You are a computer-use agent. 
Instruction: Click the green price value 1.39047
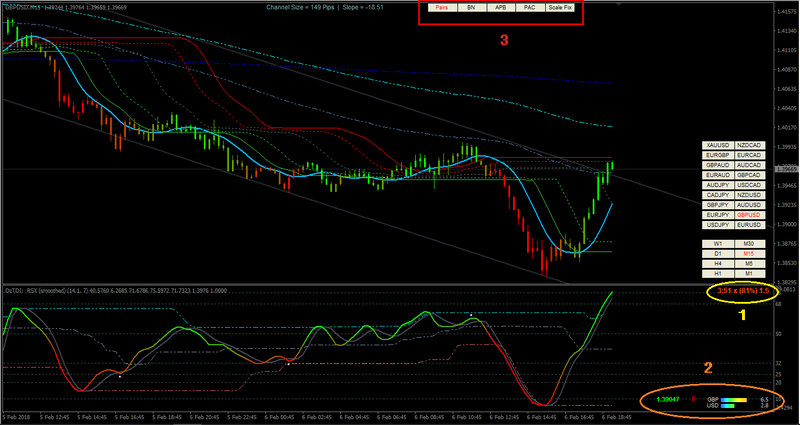[670, 400]
